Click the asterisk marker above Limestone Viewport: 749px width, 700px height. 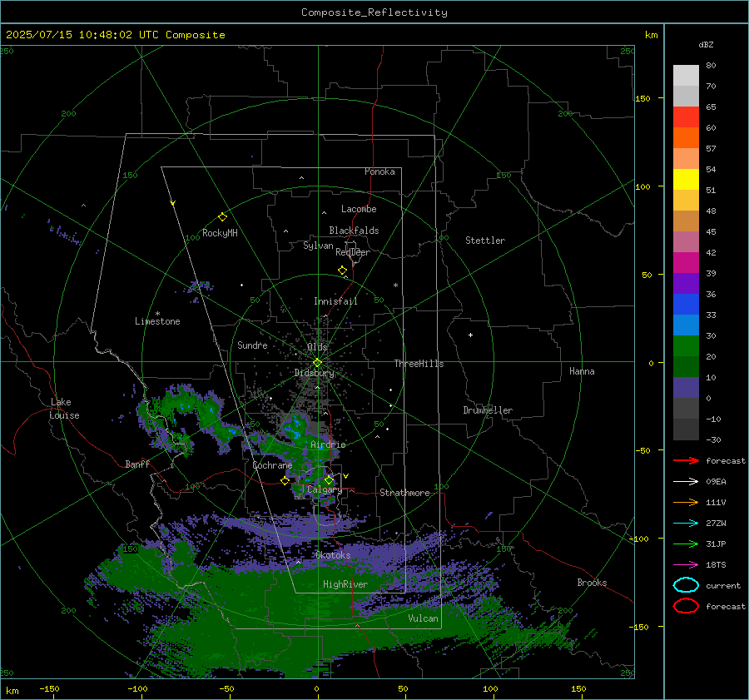pyautogui.click(x=157, y=314)
